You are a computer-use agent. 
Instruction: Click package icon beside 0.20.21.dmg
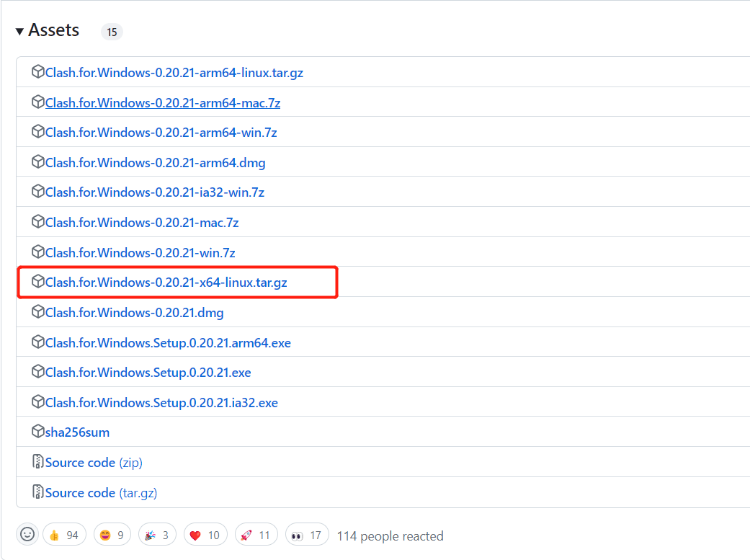pos(37,311)
